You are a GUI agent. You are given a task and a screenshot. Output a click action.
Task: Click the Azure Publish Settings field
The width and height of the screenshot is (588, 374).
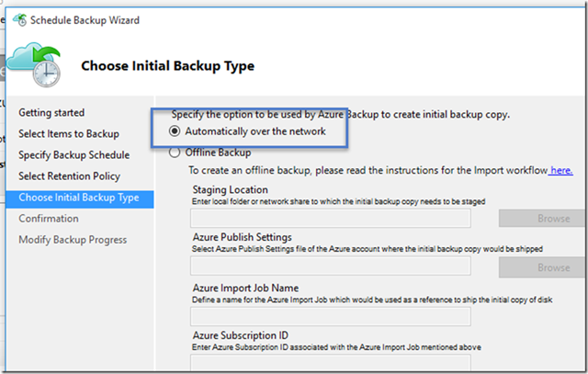pyautogui.click(x=330, y=267)
